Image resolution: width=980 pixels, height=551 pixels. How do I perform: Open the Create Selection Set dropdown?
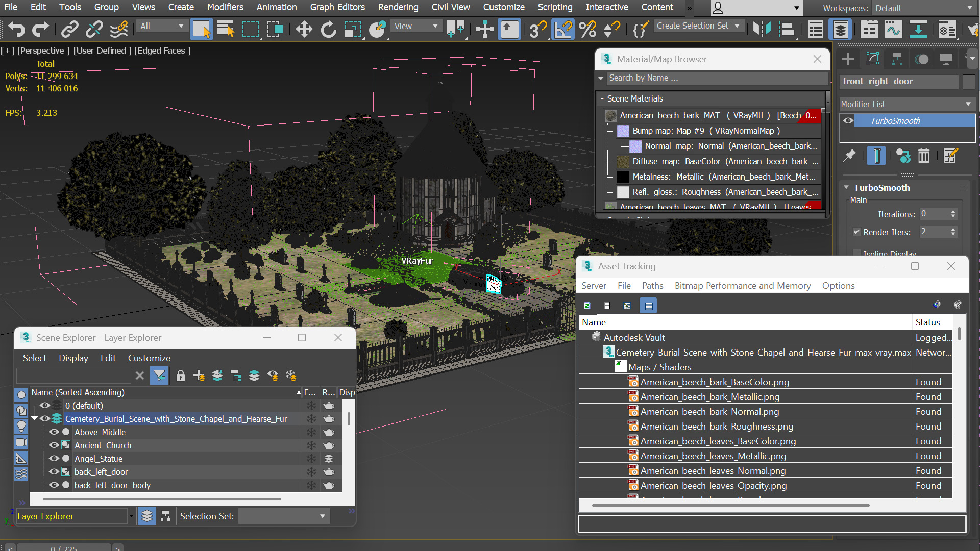click(x=698, y=26)
